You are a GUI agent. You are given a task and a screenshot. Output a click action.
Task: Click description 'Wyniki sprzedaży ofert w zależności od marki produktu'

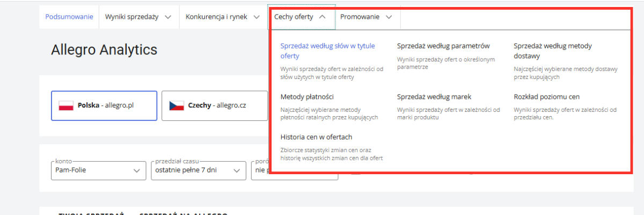(x=449, y=113)
